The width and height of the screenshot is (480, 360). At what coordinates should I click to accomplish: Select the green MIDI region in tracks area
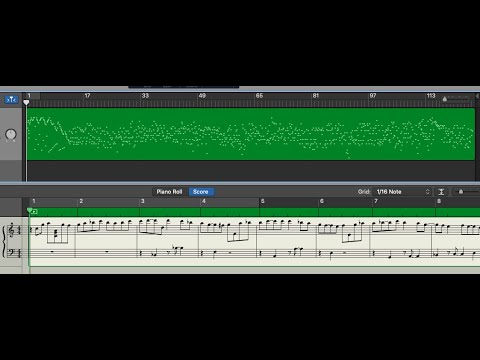coord(251,134)
